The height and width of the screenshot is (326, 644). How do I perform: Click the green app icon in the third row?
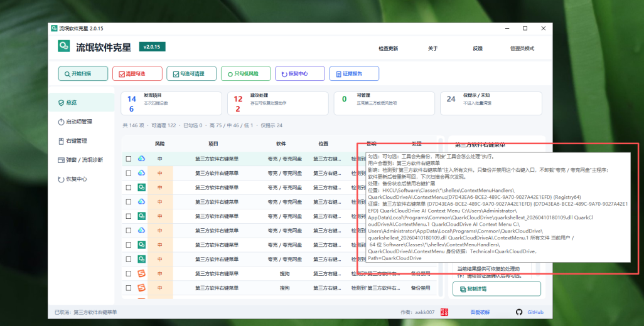point(141,187)
